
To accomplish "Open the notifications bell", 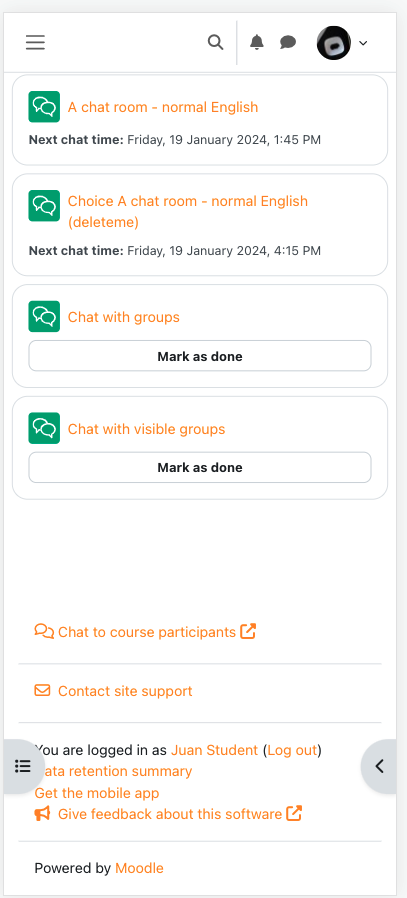I will (x=257, y=42).
